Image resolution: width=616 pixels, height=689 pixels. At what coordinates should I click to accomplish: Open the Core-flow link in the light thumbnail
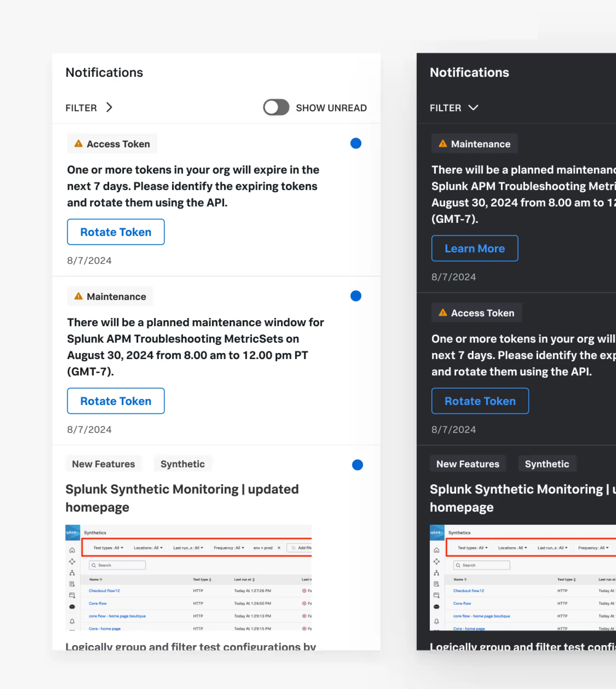click(98, 603)
